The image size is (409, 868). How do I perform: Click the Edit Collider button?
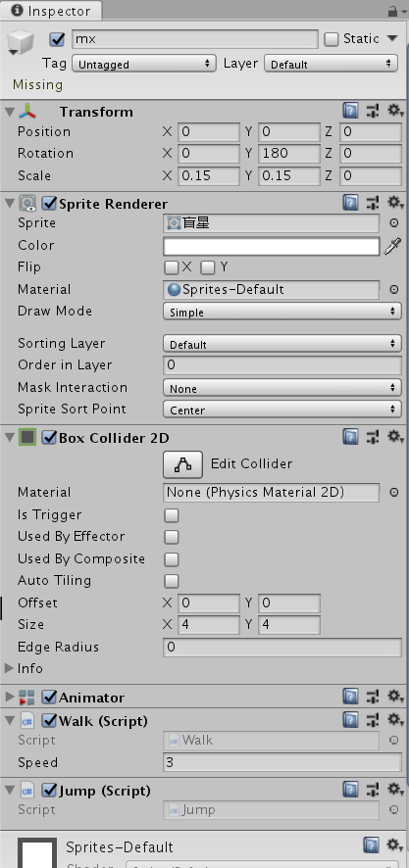coord(182,464)
